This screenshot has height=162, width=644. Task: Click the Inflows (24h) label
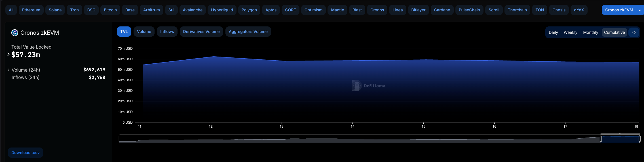click(x=26, y=77)
